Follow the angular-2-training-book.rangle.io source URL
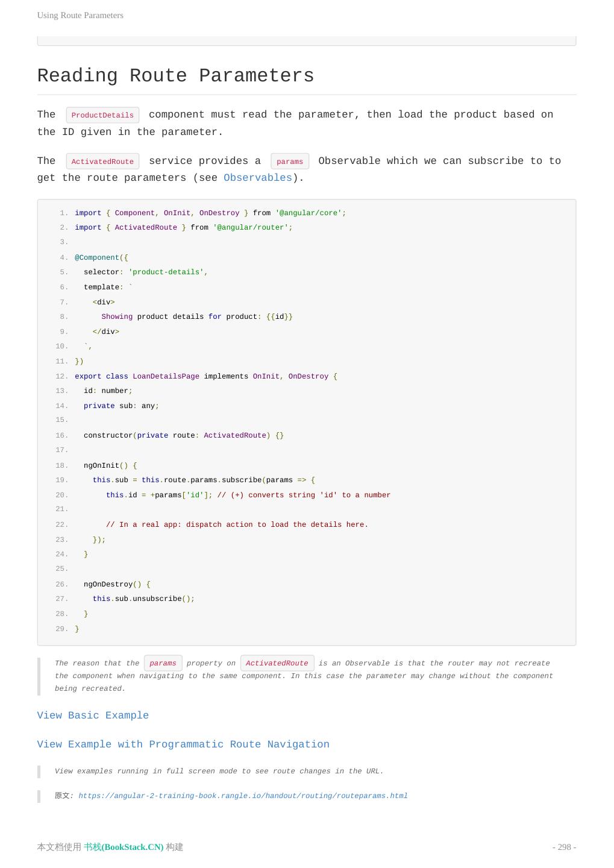This screenshot has width=614, height=868. [x=243, y=796]
